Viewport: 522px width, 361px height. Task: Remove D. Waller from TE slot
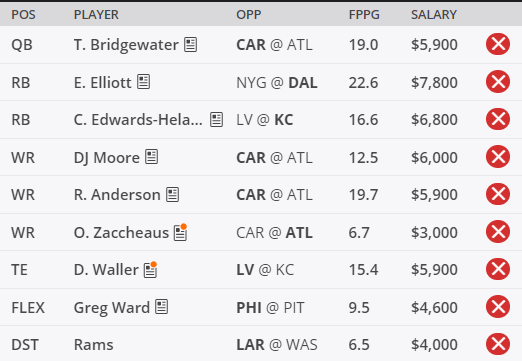pos(498,269)
